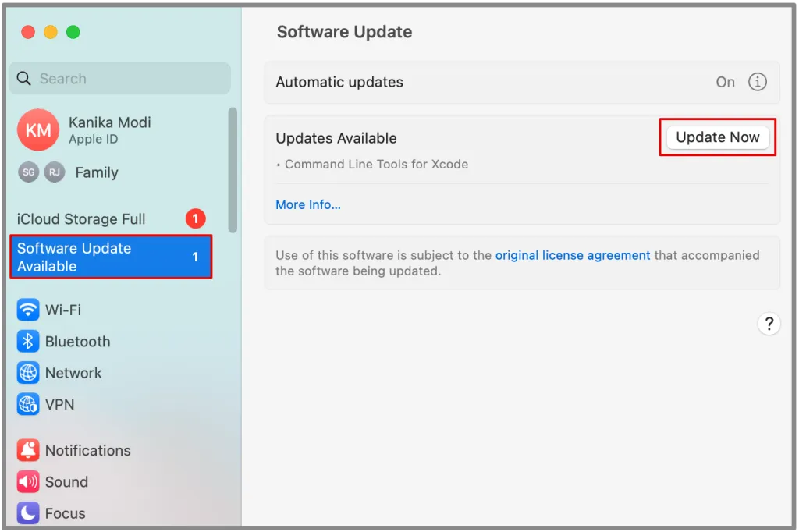799x532 pixels.
Task: Open info for Automatic updates
Action: coord(757,82)
